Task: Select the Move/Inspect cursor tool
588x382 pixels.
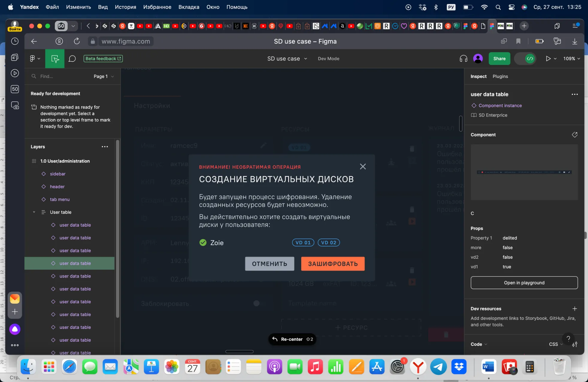Action: (55, 59)
